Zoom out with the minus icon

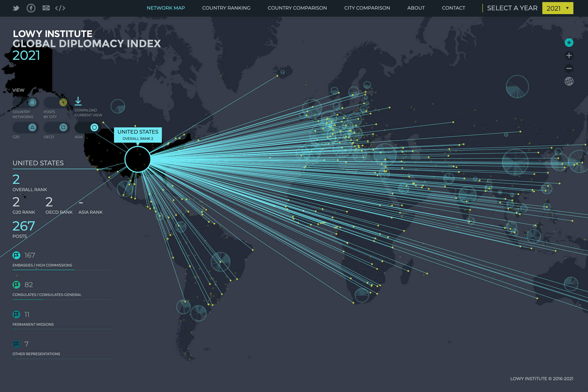(569, 68)
